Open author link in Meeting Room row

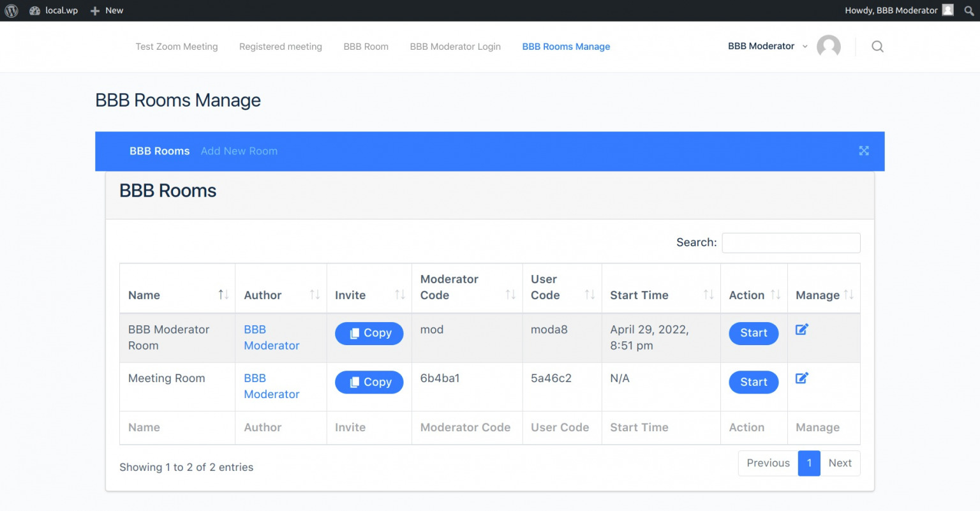point(272,386)
